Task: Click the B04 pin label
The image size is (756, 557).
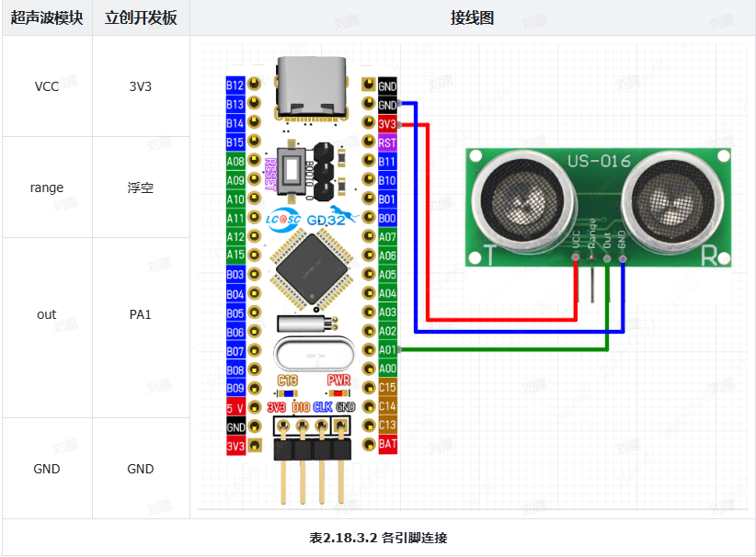Action: point(235,293)
